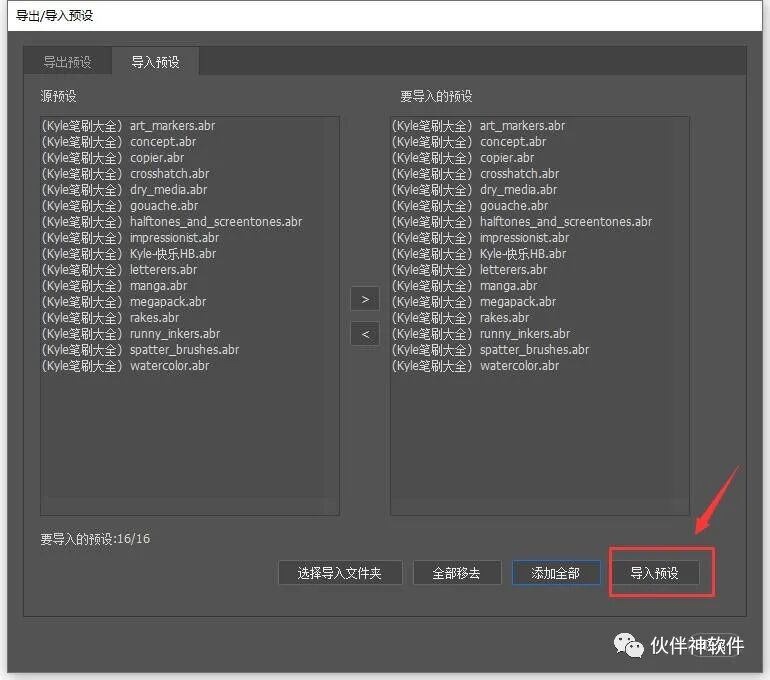Select halftones_and_screentones.abr in the 源预设 list
This screenshot has width=770, height=680.
172,222
